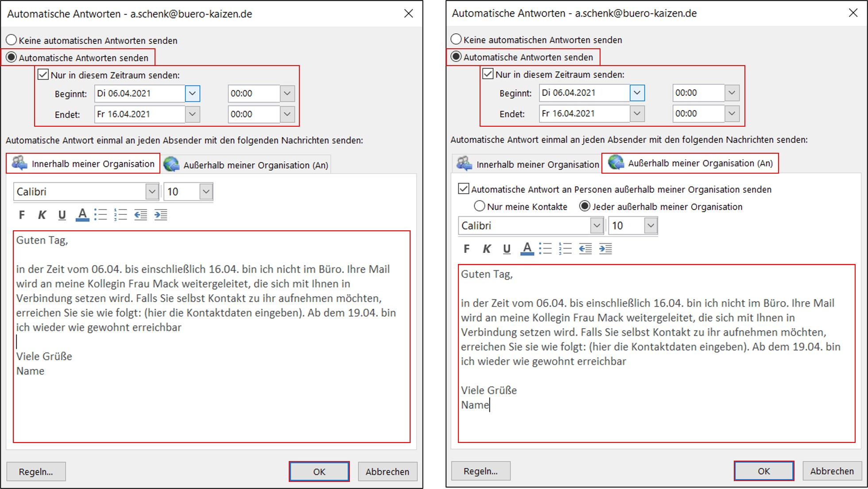Close the left Automatische Antworten dialog
Viewport: 868px width, 489px height.
pyautogui.click(x=408, y=14)
